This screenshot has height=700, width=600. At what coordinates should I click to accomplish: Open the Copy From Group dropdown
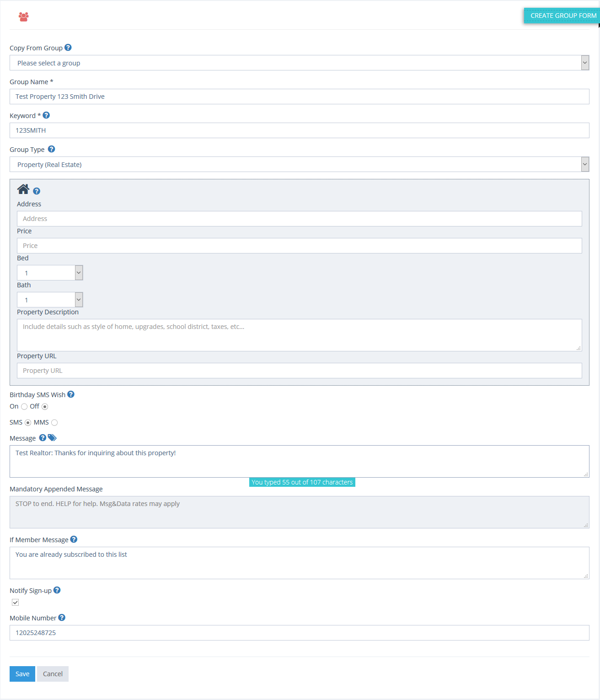(585, 63)
